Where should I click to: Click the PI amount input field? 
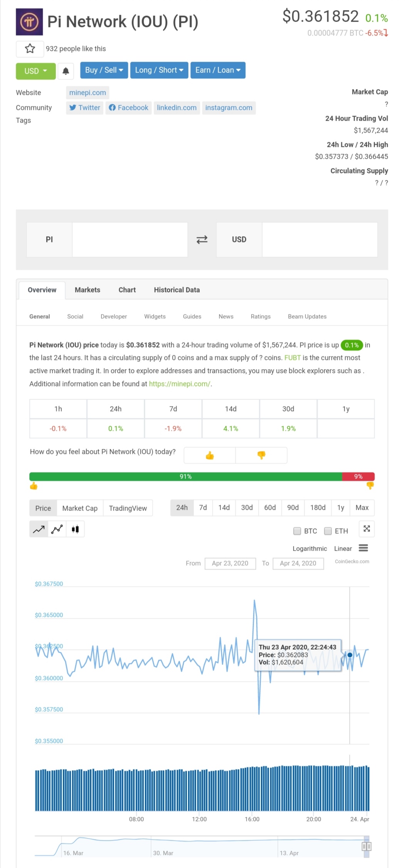click(130, 240)
